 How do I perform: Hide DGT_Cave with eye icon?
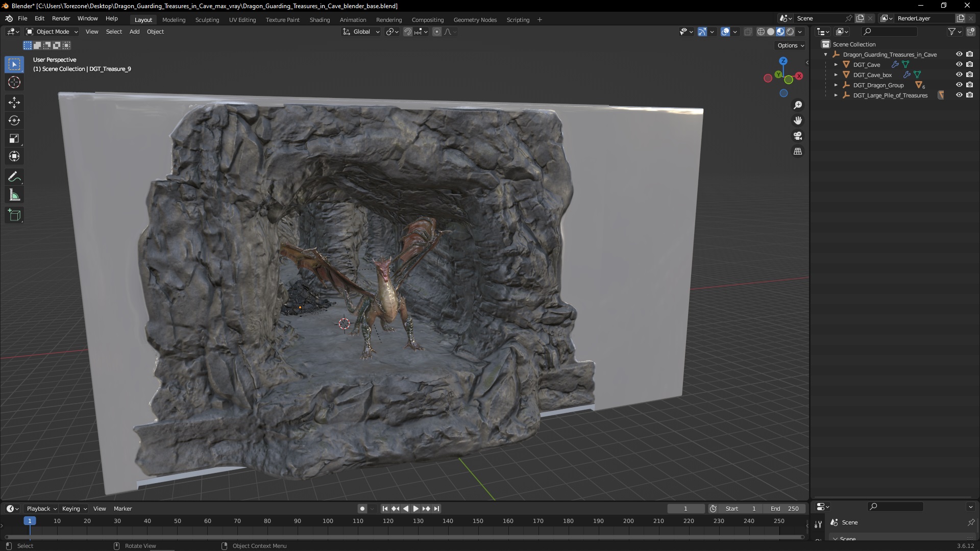[x=959, y=64]
